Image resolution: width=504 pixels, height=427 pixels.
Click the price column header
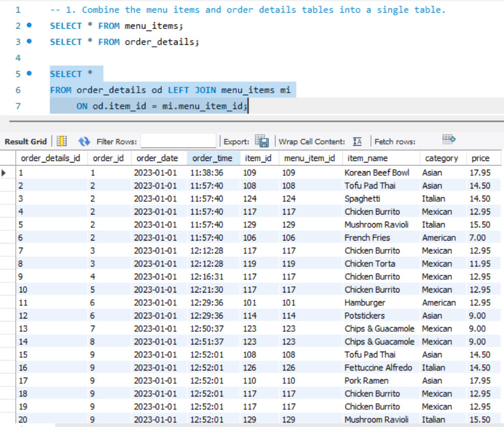[x=480, y=158]
